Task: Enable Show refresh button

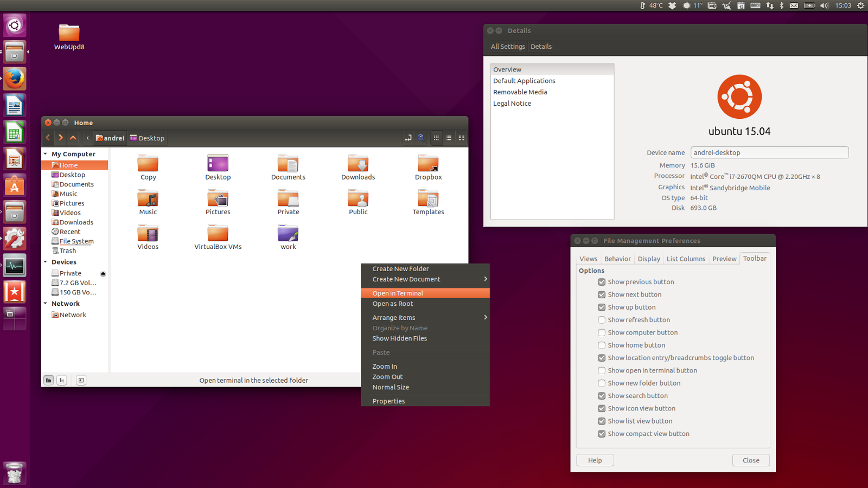Action: pyautogui.click(x=602, y=319)
